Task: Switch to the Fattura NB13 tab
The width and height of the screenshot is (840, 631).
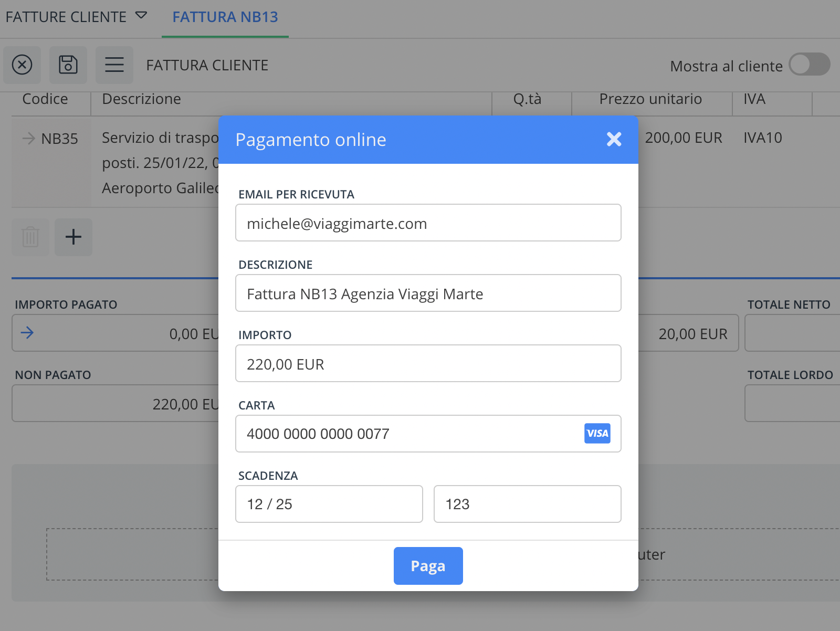Action: [225, 17]
